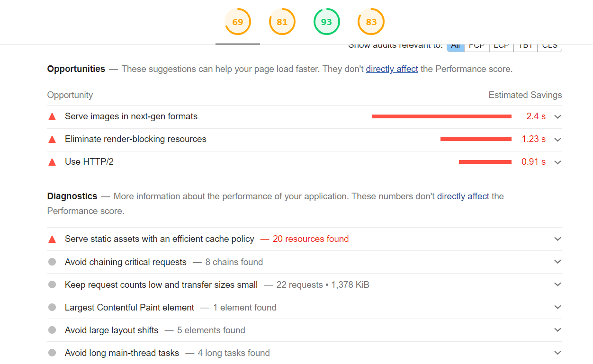Filter audits by LCP metric

coord(501,46)
